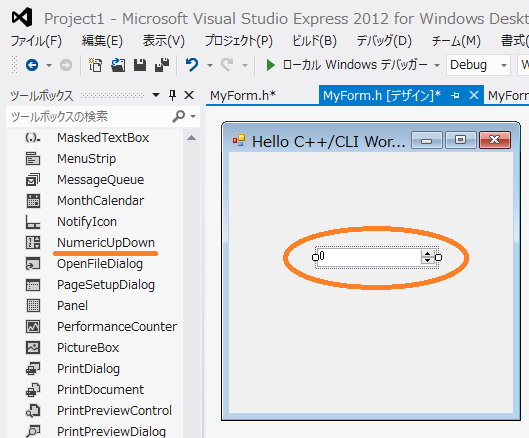The height and width of the screenshot is (438, 529).
Task: Select PrintPreviewDialog in the toolbox
Action: pos(111,432)
